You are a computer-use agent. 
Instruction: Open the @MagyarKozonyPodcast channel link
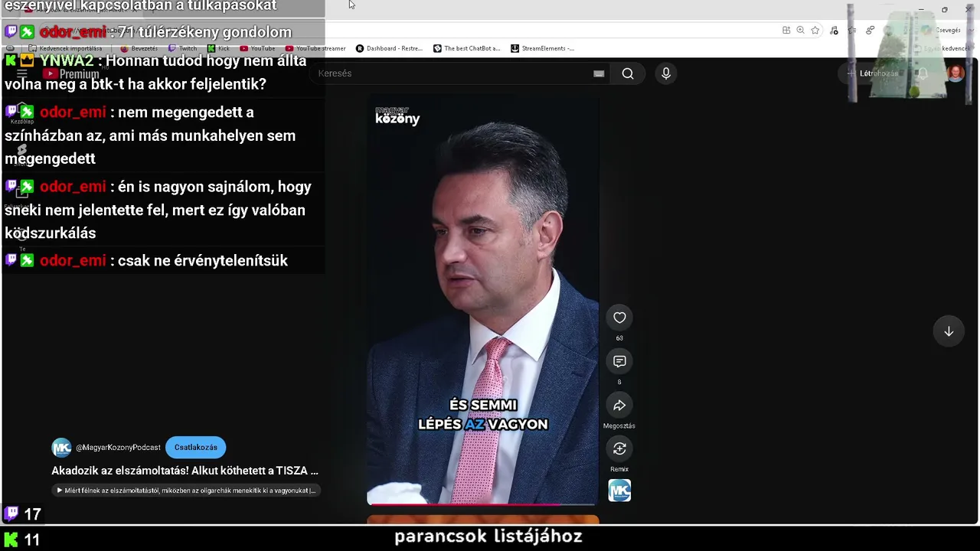click(x=118, y=448)
